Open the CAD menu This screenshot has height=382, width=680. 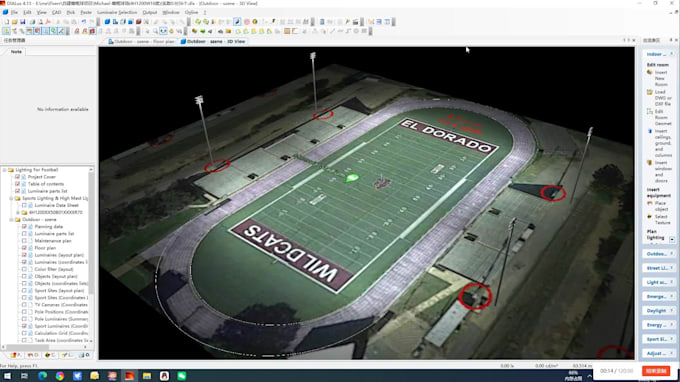point(56,13)
